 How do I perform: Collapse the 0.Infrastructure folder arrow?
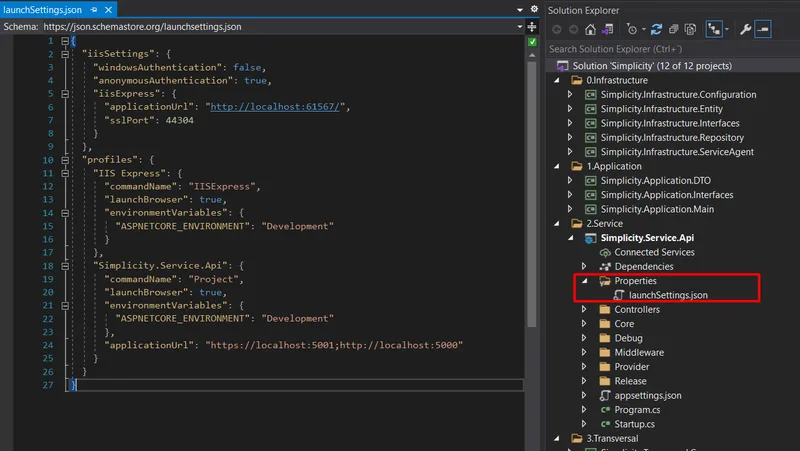pyautogui.click(x=557, y=80)
